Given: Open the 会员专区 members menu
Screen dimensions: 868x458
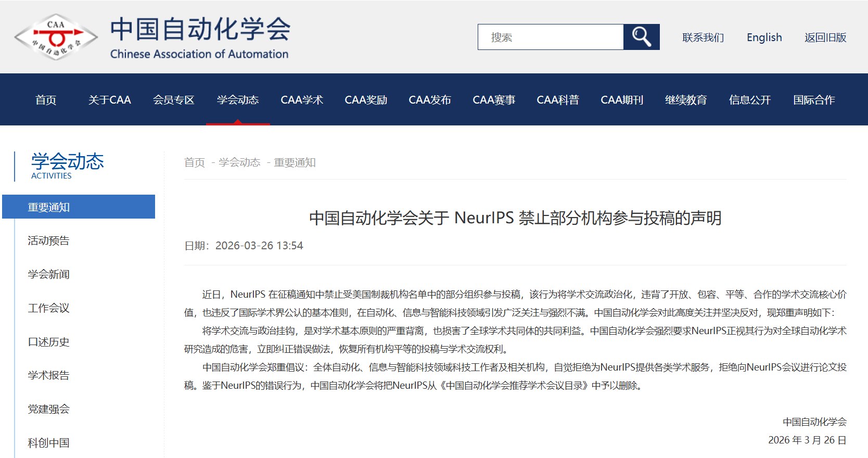Looking at the screenshot, I should tap(174, 100).
